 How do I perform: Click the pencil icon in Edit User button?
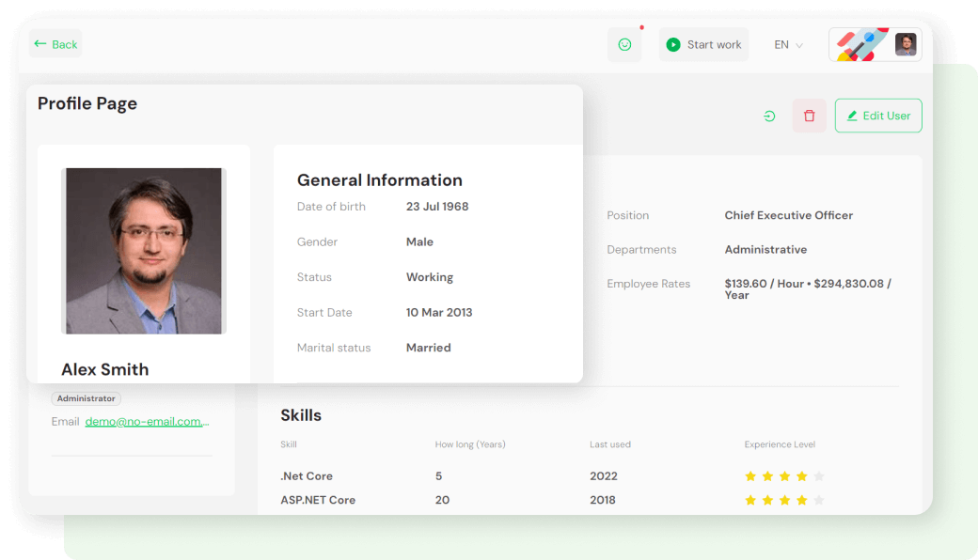[x=852, y=115]
